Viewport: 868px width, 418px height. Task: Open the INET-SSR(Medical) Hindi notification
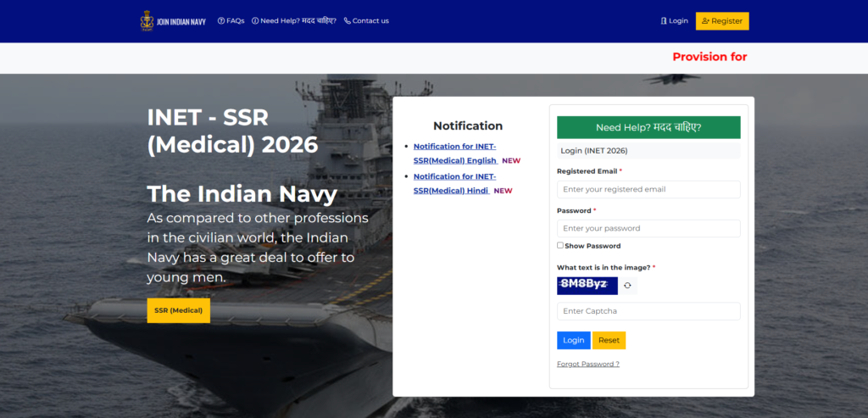click(x=455, y=183)
